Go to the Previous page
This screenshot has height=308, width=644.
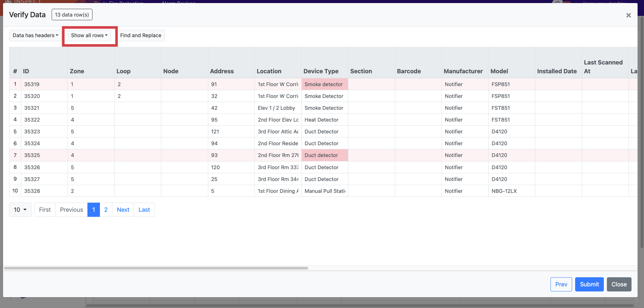pyautogui.click(x=72, y=210)
